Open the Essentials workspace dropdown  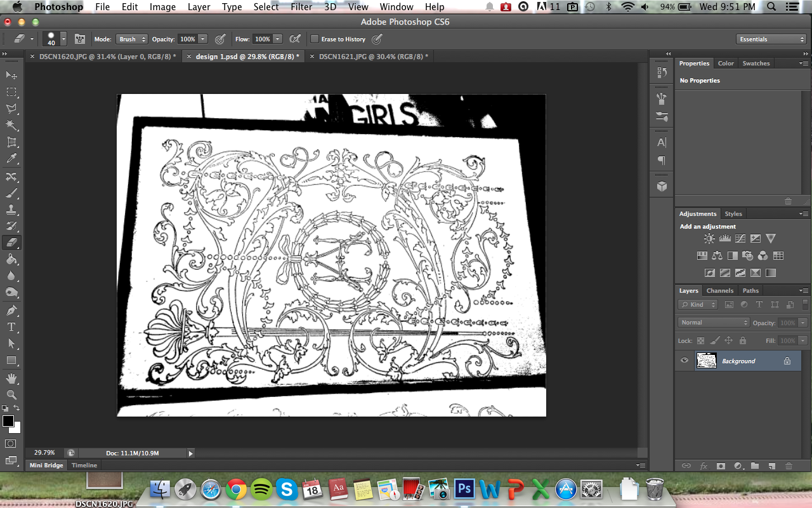(x=772, y=39)
